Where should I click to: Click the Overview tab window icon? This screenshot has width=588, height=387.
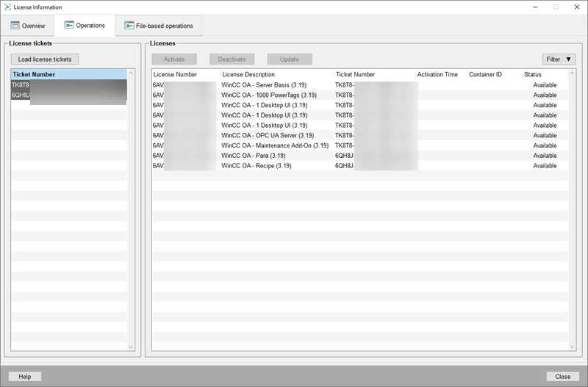[x=15, y=26]
